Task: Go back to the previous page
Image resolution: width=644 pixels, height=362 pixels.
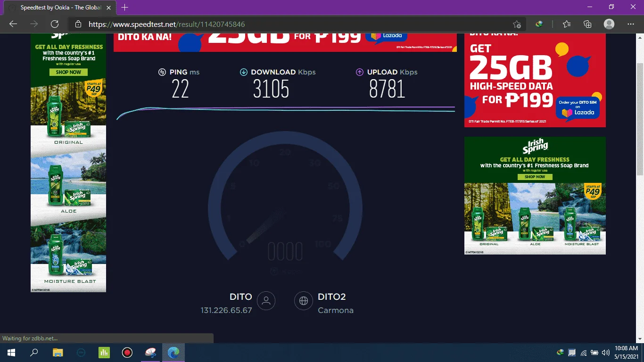Action: [x=13, y=24]
